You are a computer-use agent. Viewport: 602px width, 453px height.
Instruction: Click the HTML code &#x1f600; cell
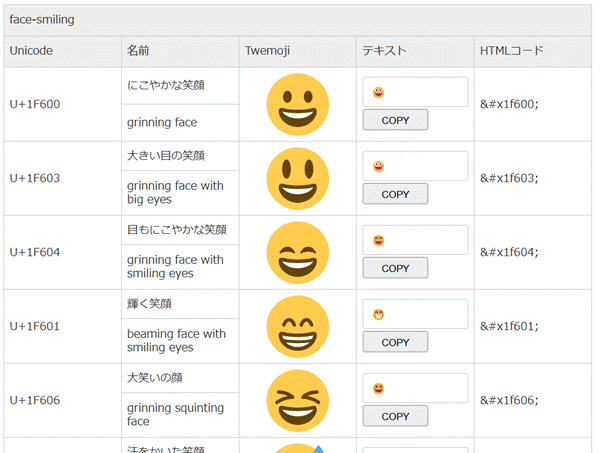(510, 105)
